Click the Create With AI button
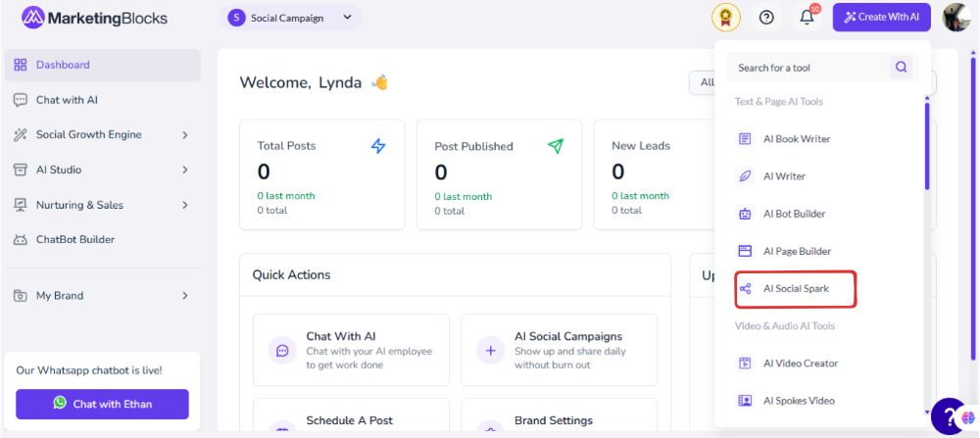 tap(882, 18)
